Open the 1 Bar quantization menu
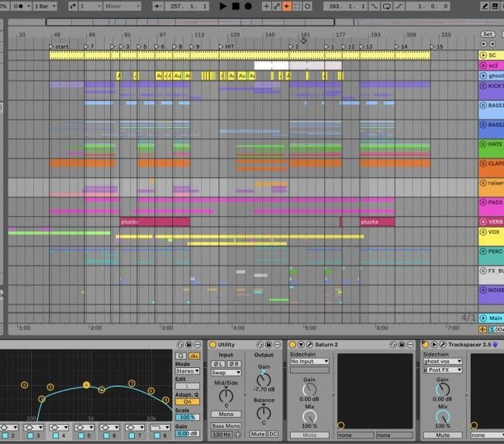Screen dimensions: 504x444 [x=45, y=6]
